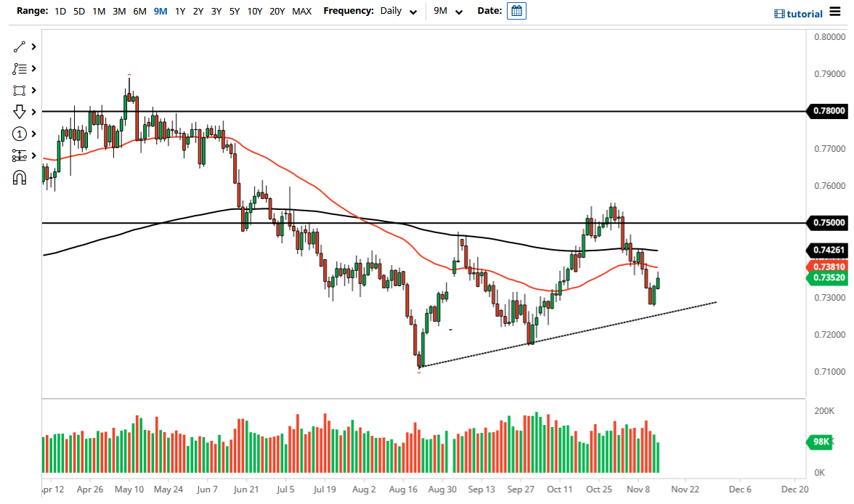
Task: Select the annotation list tool
Action: [x=20, y=68]
